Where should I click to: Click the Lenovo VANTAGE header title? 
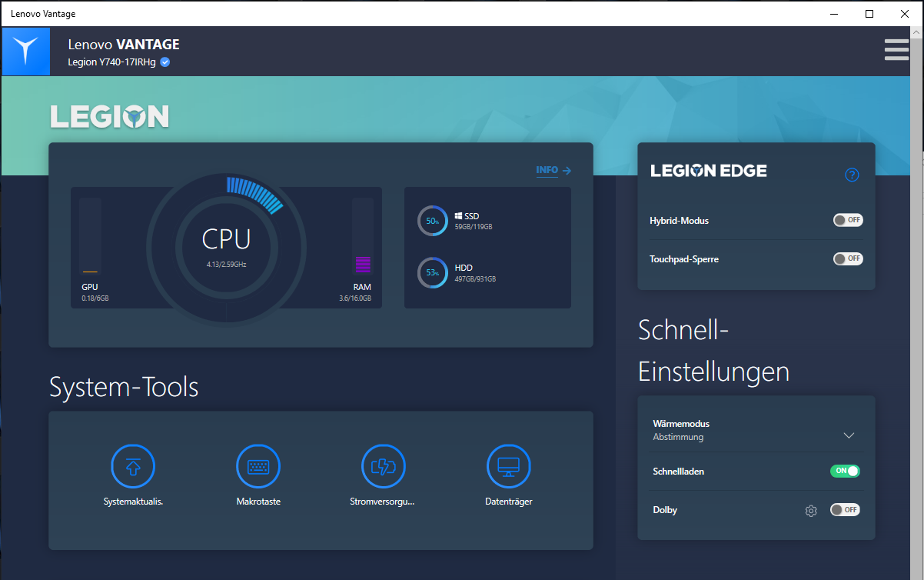(x=124, y=45)
